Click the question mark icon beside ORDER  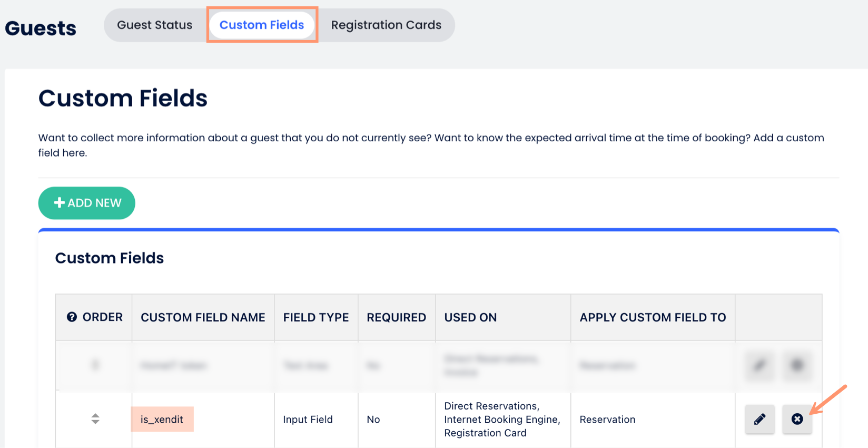click(72, 317)
